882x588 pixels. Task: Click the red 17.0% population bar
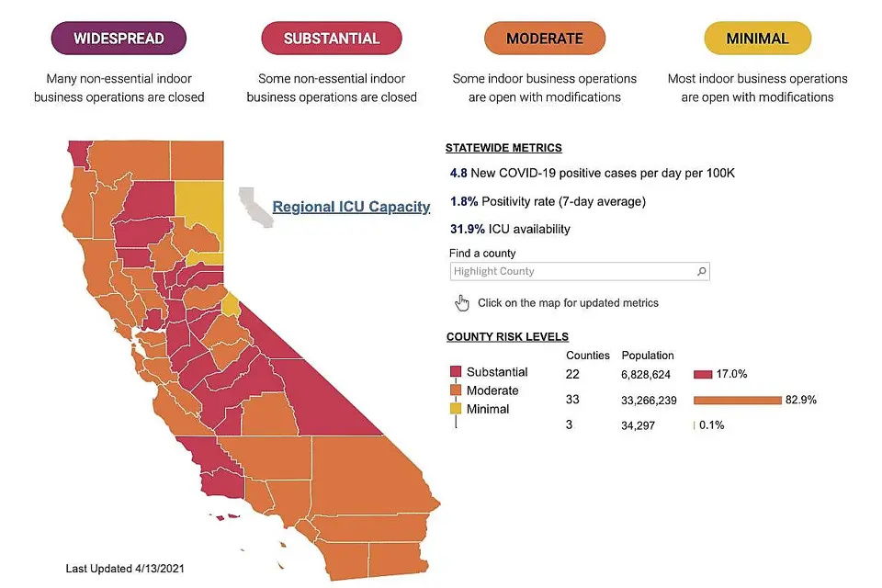coord(703,374)
